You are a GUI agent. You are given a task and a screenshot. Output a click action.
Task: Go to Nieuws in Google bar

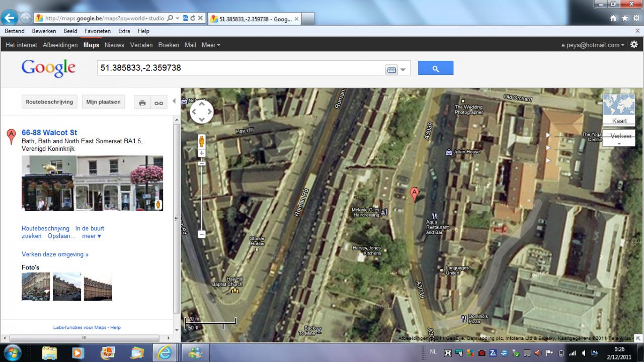[114, 45]
